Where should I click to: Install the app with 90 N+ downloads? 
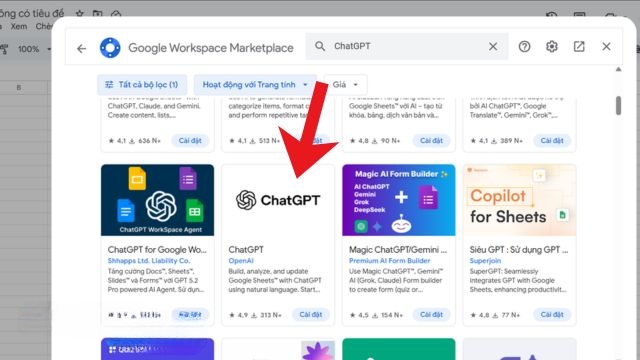tap(431, 140)
